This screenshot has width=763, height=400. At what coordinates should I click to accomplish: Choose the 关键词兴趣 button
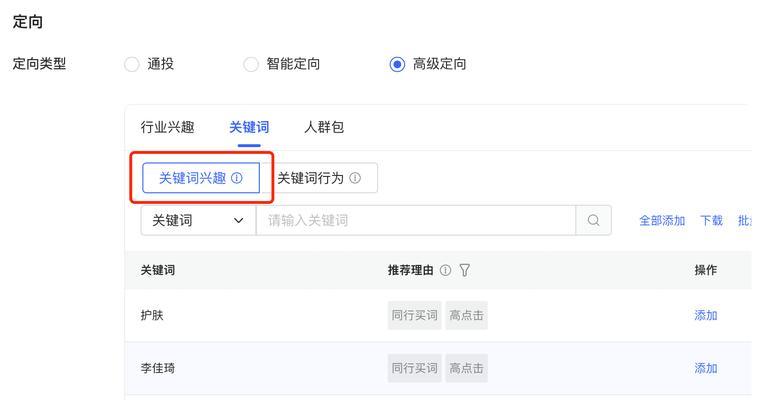pyautogui.click(x=201, y=178)
